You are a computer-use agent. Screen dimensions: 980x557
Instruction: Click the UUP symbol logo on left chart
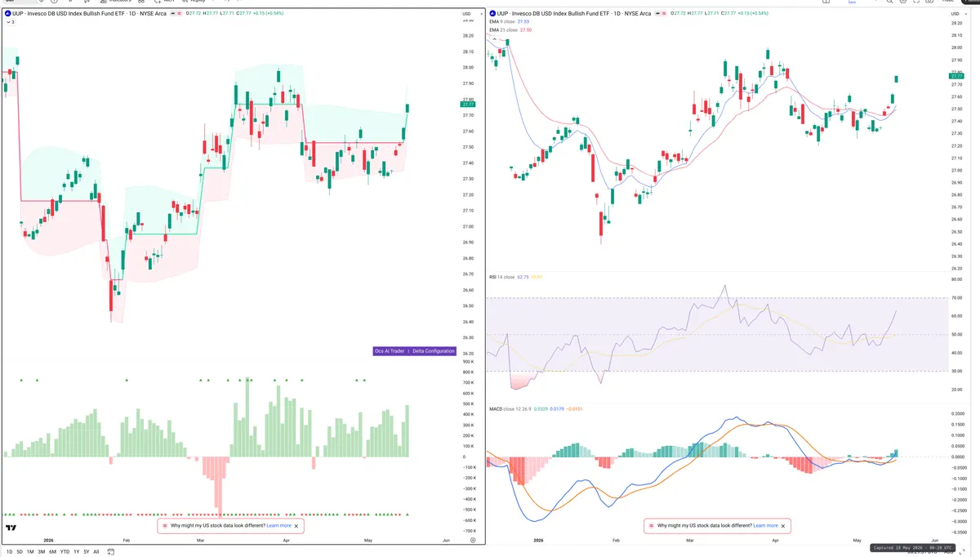tap(7, 14)
